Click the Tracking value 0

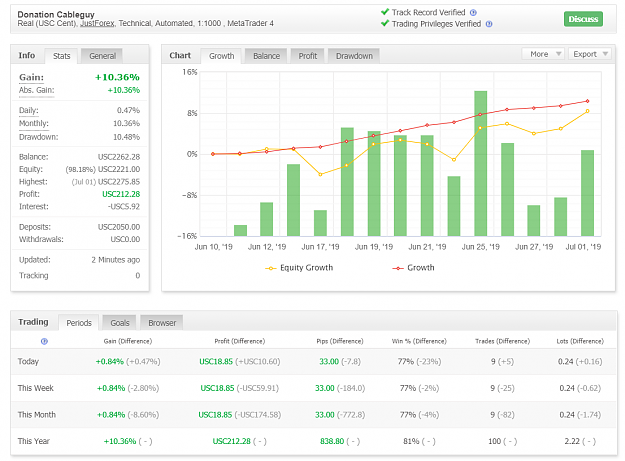pos(138,276)
